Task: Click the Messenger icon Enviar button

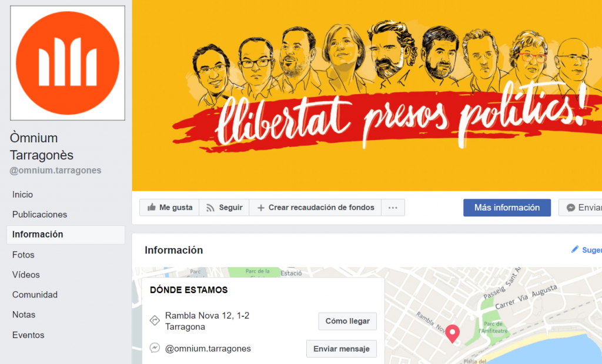Action: click(580, 208)
